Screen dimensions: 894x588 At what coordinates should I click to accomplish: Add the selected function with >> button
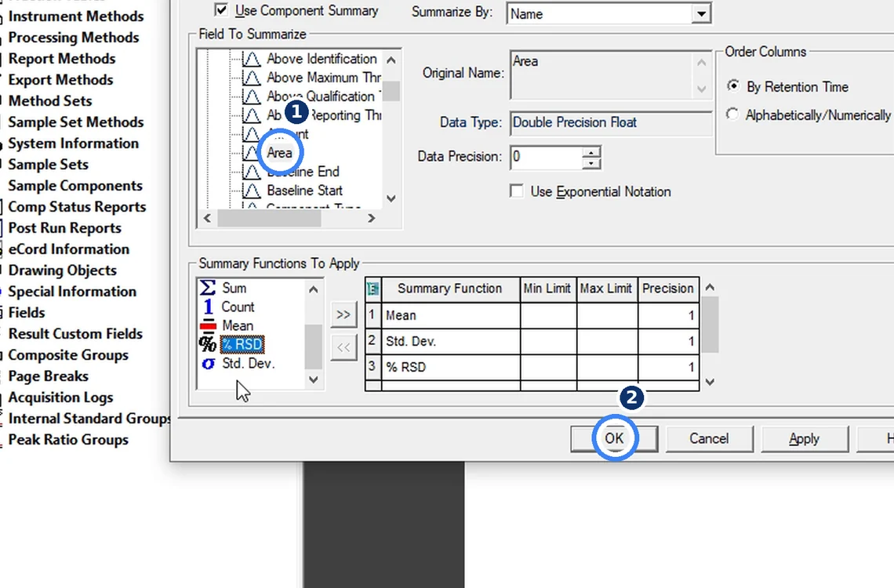[x=343, y=314]
